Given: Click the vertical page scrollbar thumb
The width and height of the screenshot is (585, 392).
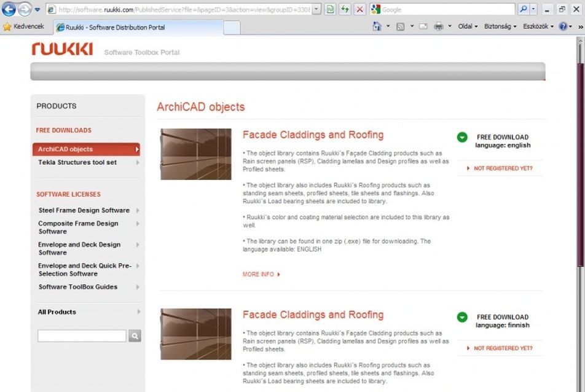Looking at the screenshot, I should tap(581, 164).
